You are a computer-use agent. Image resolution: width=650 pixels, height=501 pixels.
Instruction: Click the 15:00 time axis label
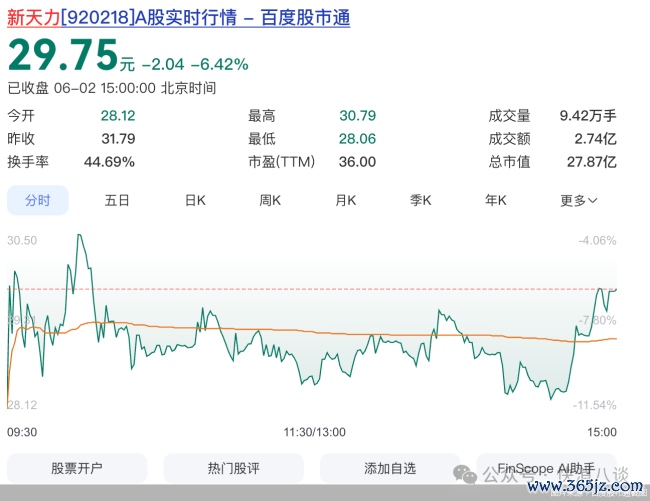click(x=602, y=432)
